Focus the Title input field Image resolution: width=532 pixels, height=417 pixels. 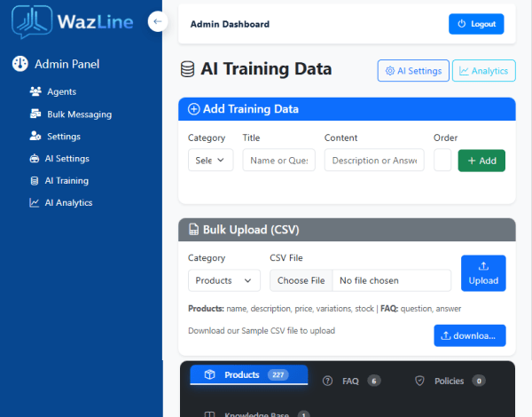pyautogui.click(x=279, y=160)
